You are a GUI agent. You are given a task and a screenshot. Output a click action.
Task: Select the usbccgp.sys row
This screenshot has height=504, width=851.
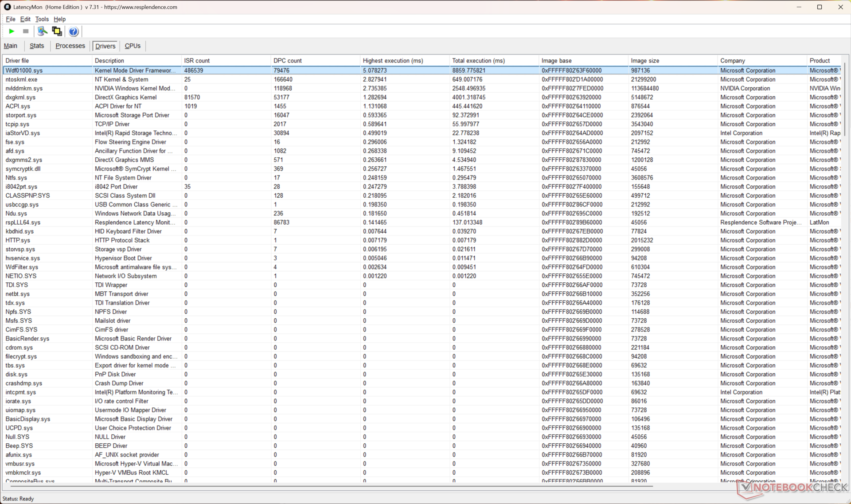coord(422,204)
